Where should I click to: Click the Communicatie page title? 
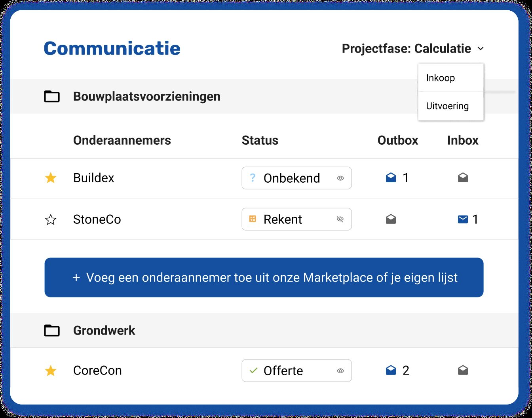(112, 49)
